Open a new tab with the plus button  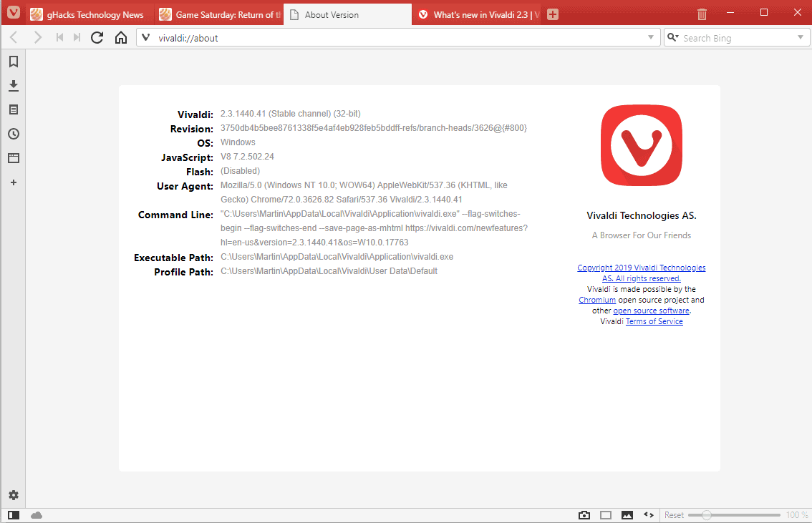552,14
